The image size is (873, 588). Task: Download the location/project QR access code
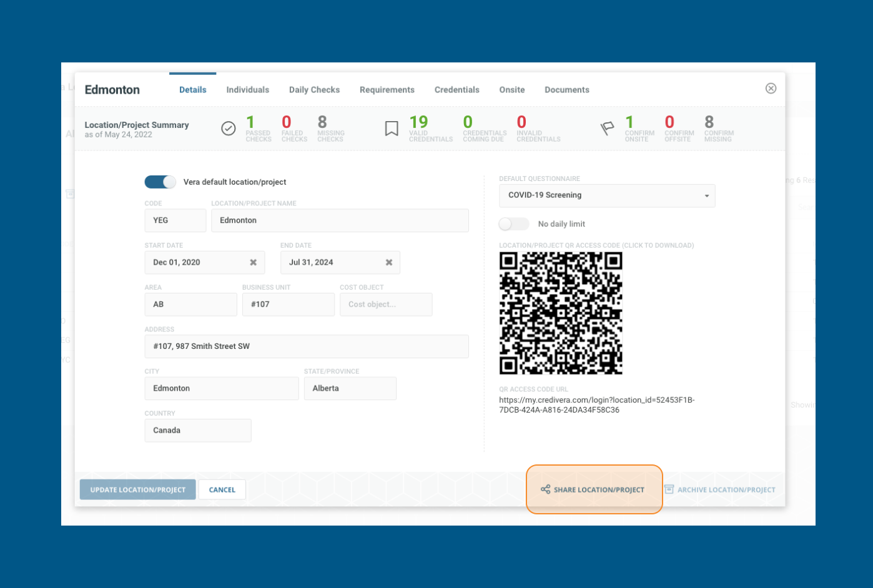click(x=560, y=313)
